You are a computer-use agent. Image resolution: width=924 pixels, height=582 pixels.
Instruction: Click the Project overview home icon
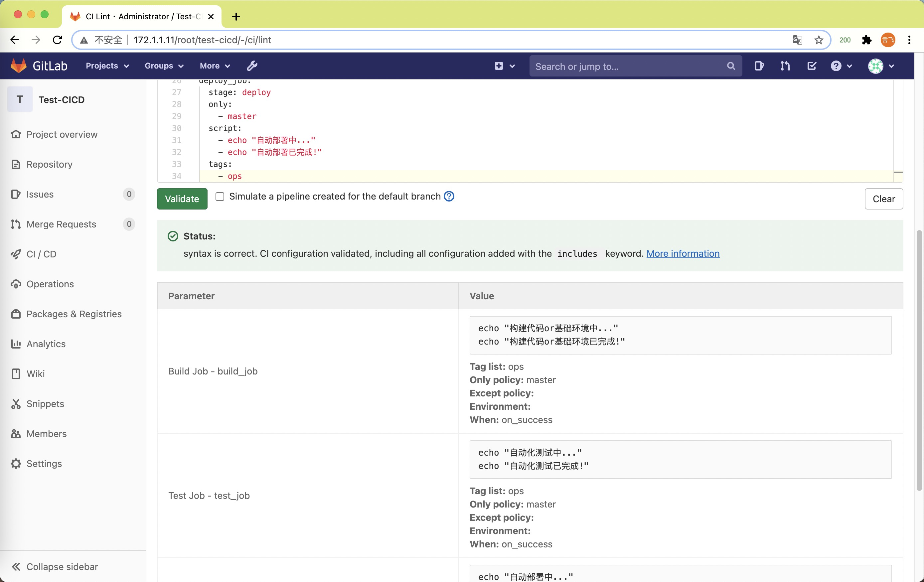click(16, 134)
